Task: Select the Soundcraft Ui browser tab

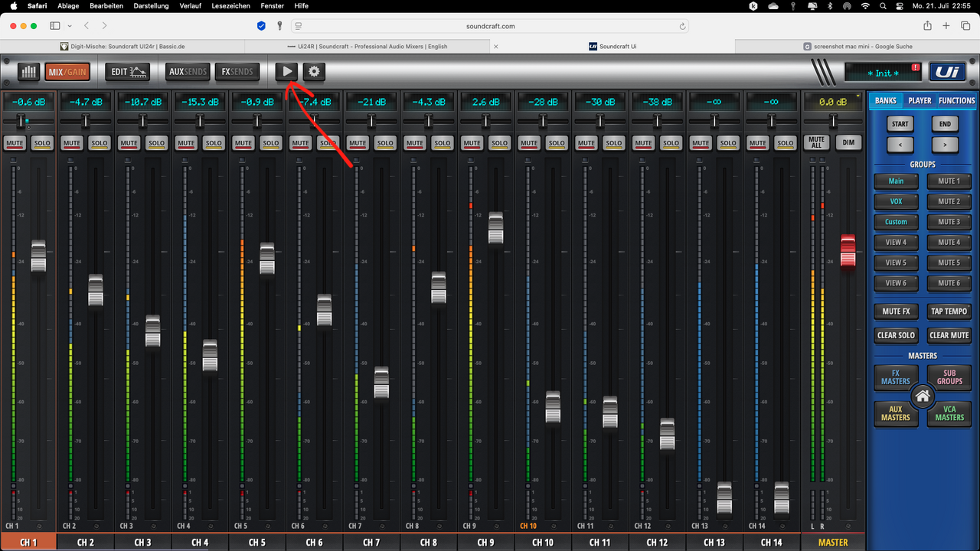Action: click(x=612, y=46)
